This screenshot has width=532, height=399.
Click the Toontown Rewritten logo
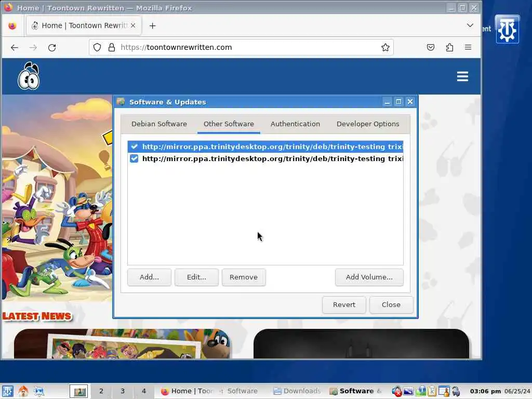coord(29,76)
